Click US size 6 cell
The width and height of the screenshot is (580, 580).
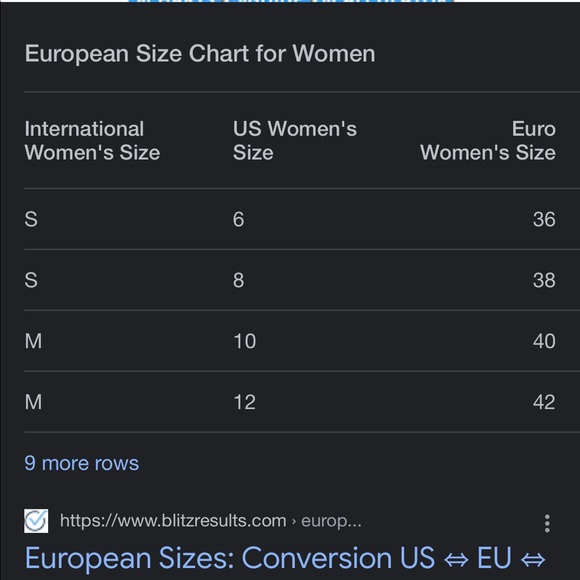tap(239, 219)
